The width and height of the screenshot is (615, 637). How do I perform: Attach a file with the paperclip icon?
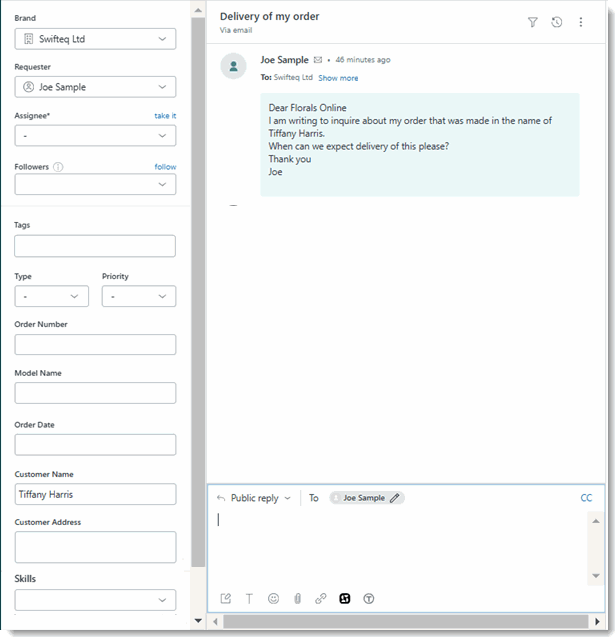[297, 598]
